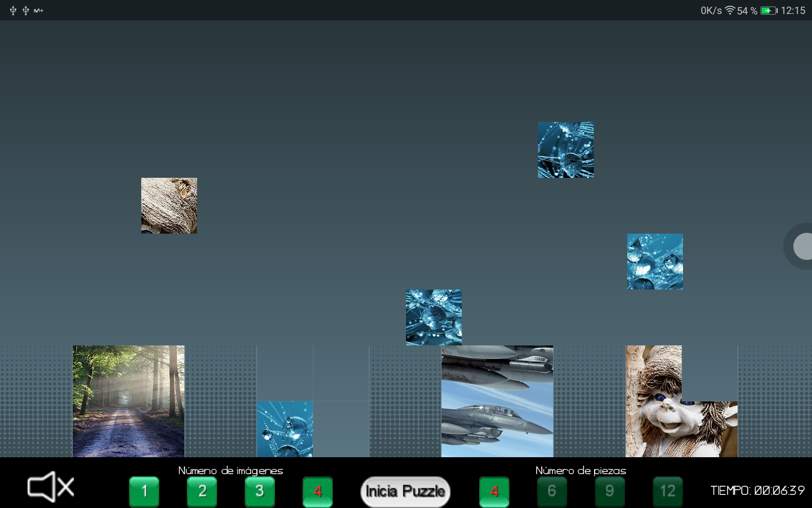The image size is (812, 508).
Task: Tap the download speed indicator 0K/s
Action: (x=710, y=10)
